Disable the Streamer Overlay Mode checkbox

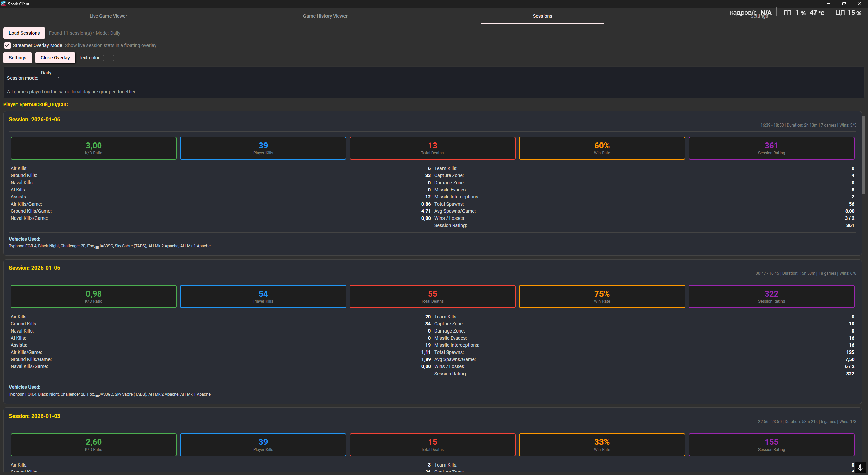pyautogui.click(x=7, y=45)
